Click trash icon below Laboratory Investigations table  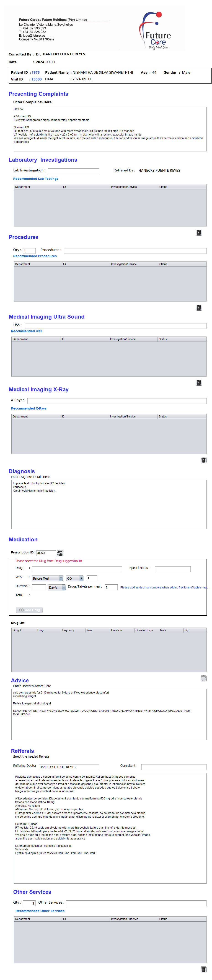199,232
